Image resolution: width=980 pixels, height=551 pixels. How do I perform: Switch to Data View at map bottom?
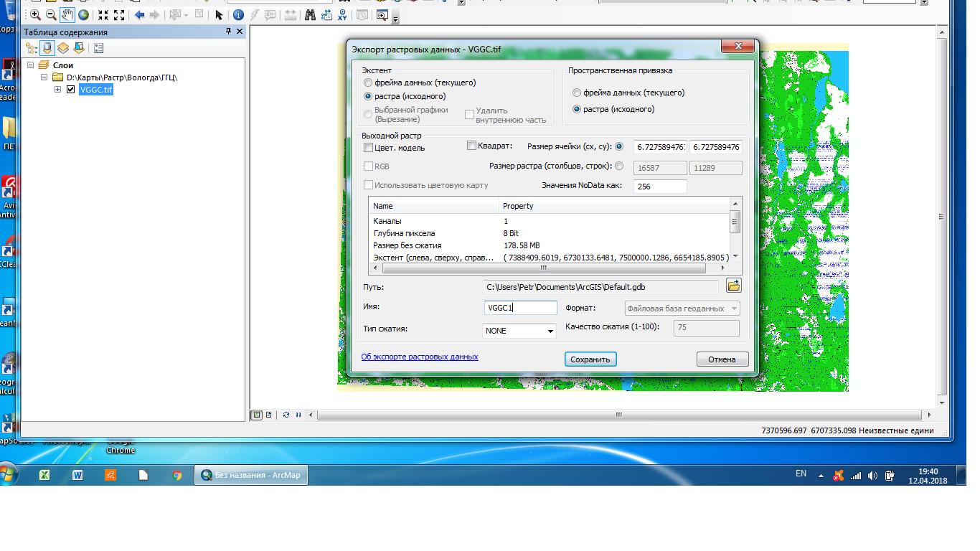(256, 415)
